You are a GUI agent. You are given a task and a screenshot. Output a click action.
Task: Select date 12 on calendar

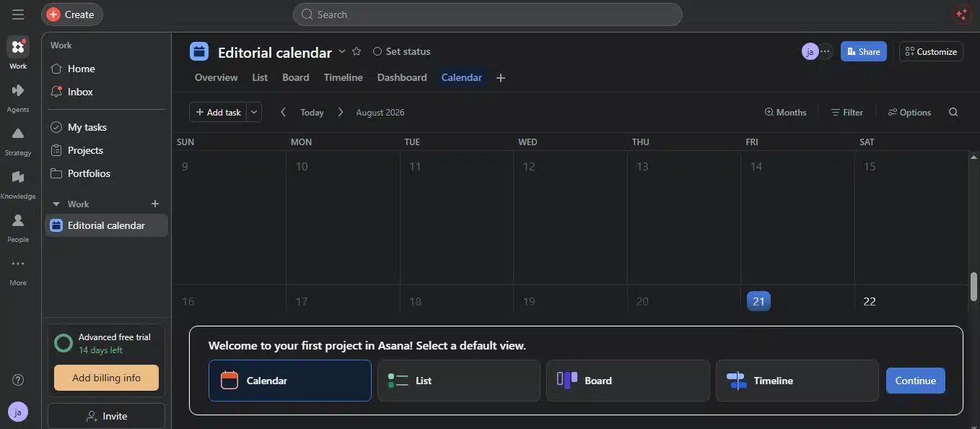point(529,166)
